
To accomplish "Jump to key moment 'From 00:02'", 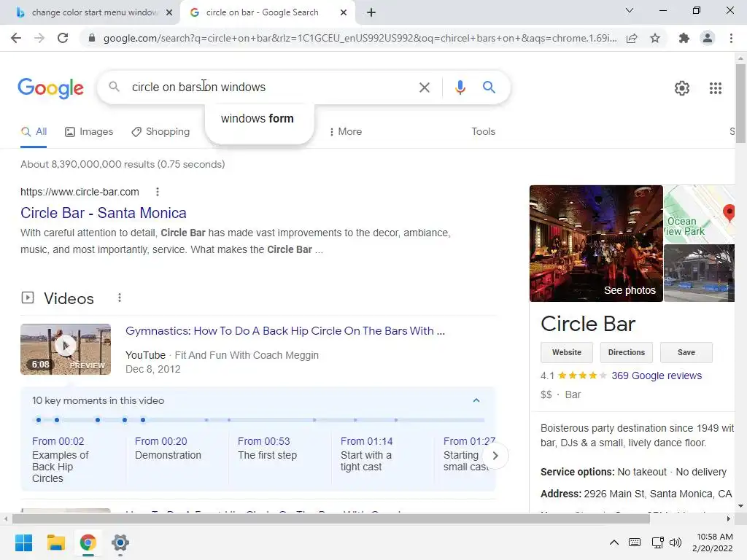I will [x=58, y=441].
